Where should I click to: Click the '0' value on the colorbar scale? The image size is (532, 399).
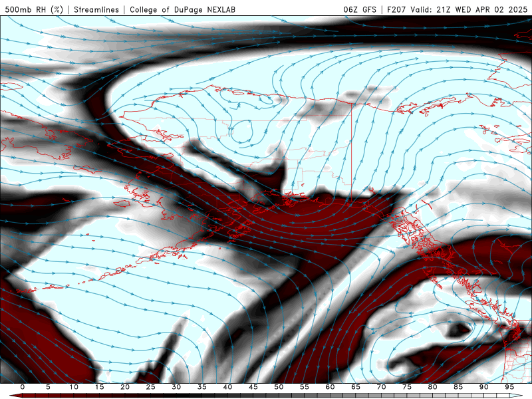click(x=23, y=387)
